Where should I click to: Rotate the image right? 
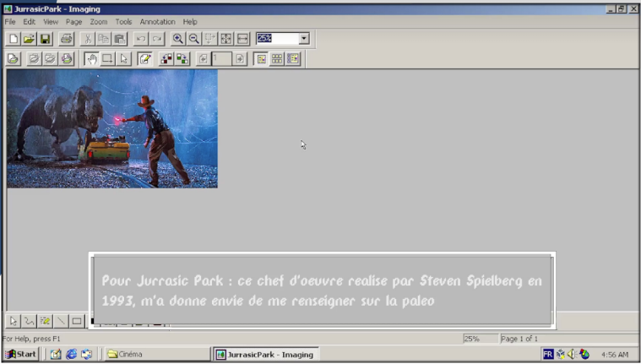(x=182, y=59)
